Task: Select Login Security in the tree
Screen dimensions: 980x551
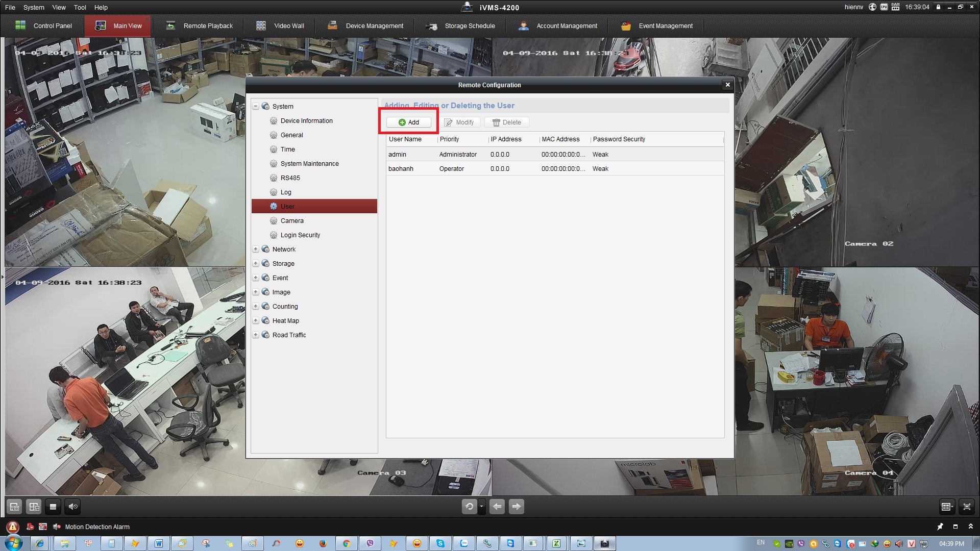Action: coord(300,235)
